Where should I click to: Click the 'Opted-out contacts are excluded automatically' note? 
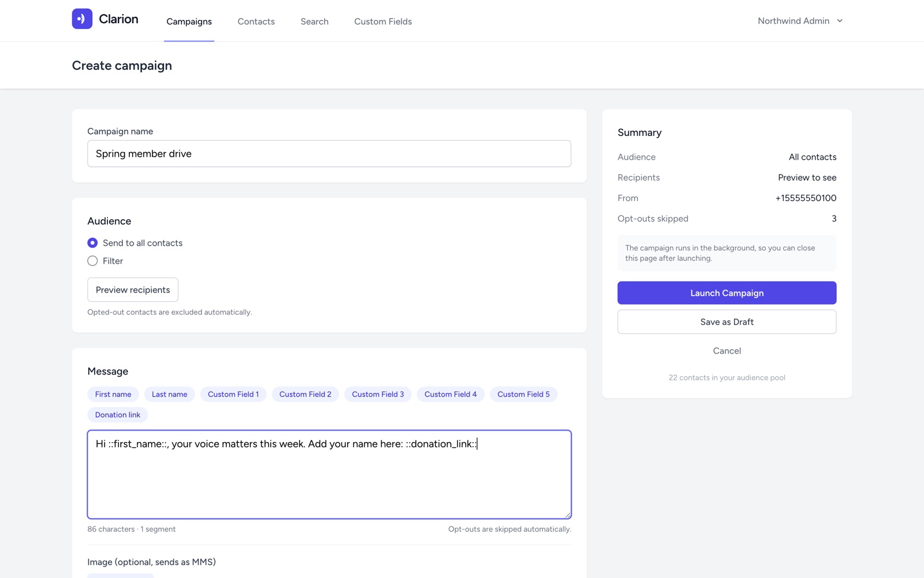[x=170, y=312]
